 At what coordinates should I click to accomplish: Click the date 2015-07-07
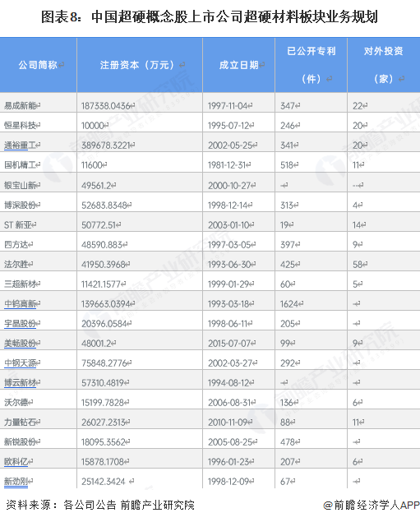pyautogui.click(x=229, y=344)
